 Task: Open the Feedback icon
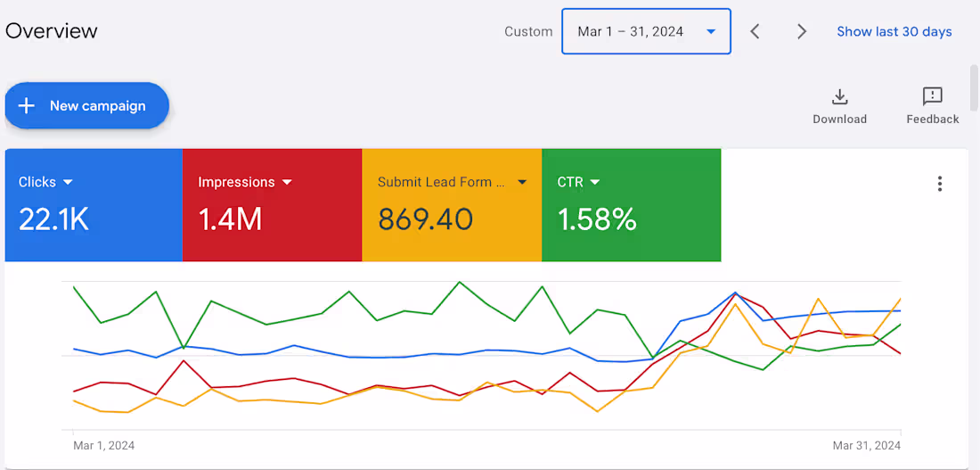pyautogui.click(x=933, y=96)
